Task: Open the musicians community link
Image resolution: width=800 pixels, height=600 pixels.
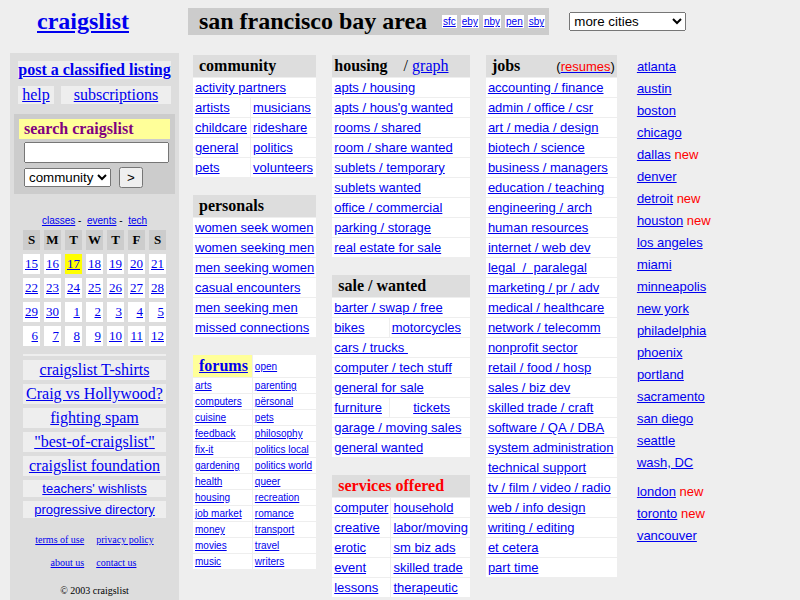Action: [x=282, y=108]
